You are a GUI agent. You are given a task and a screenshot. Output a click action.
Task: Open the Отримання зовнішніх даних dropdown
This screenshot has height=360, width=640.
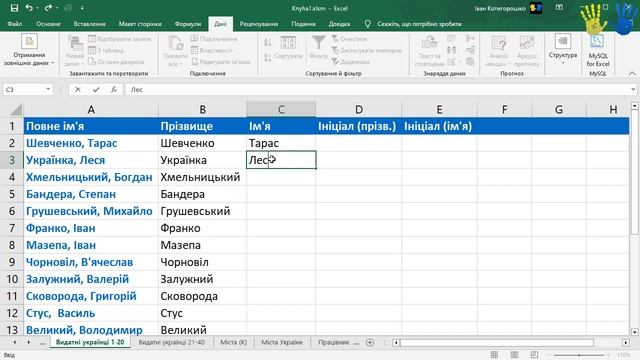29,50
